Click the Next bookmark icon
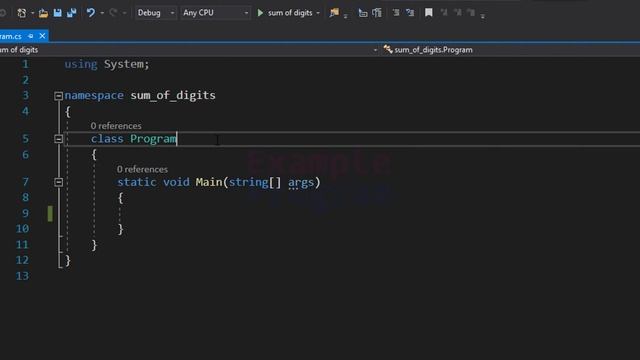 (x=458, y=13)
